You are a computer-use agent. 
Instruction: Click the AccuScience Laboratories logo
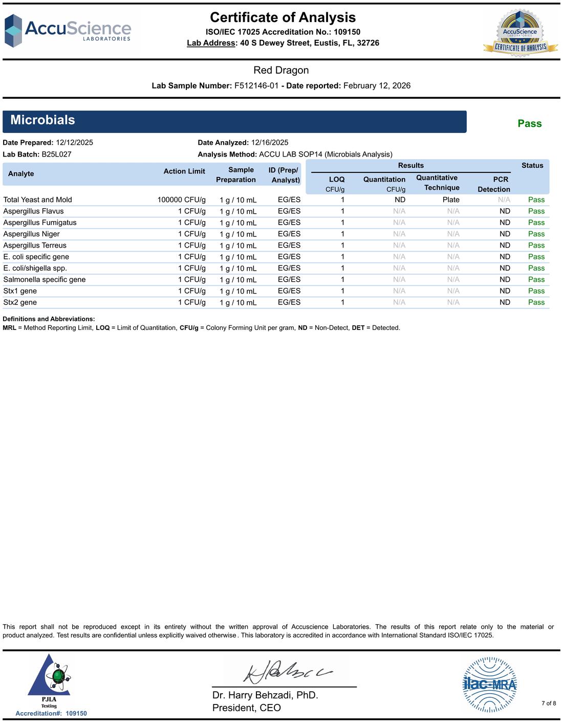[x=68, y=31]
